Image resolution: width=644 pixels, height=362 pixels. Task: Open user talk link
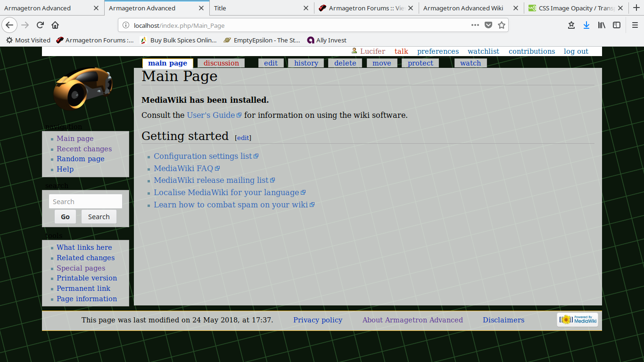[x=401, y=51]
